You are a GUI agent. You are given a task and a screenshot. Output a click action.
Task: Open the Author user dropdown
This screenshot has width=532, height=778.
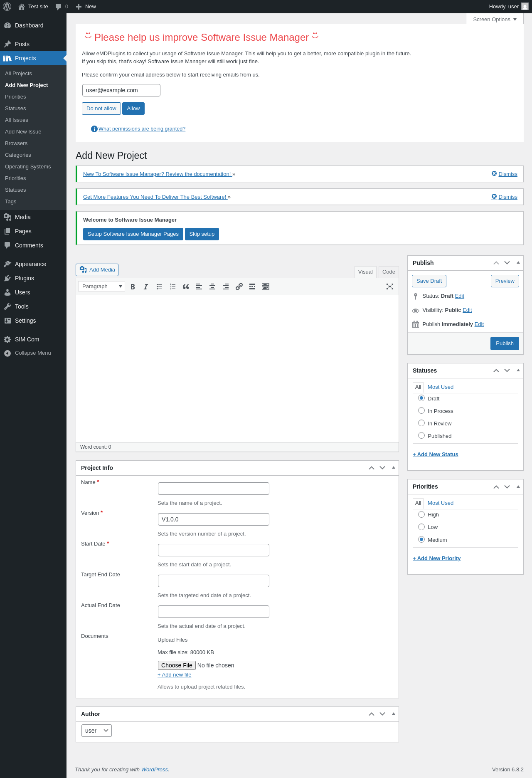pyautogui.click(x=96, y=731)
